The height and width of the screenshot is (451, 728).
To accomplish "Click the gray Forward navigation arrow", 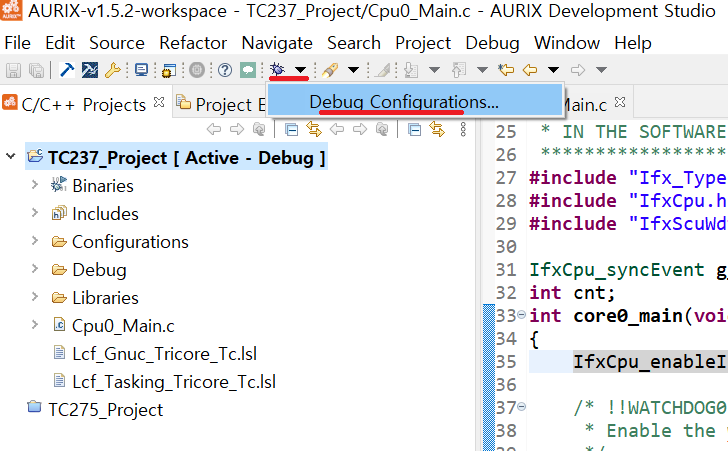I will (578, 70).
